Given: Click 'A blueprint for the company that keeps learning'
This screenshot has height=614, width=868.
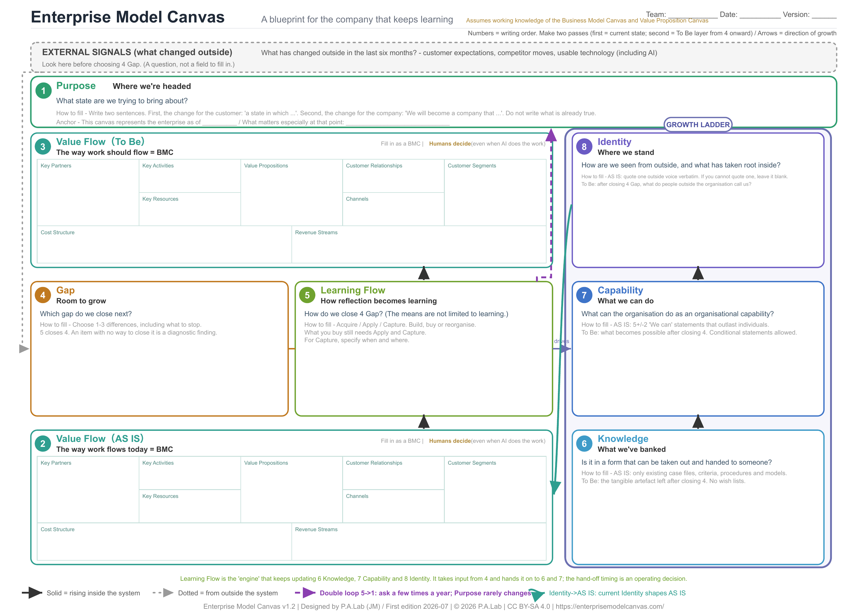Looking at the screenshot, I should click(357, 19).
